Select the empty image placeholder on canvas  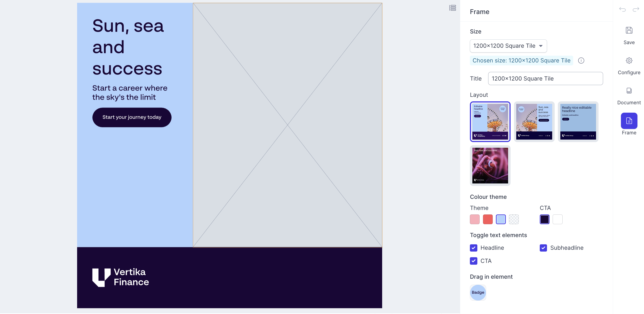[x=287, y=125]
